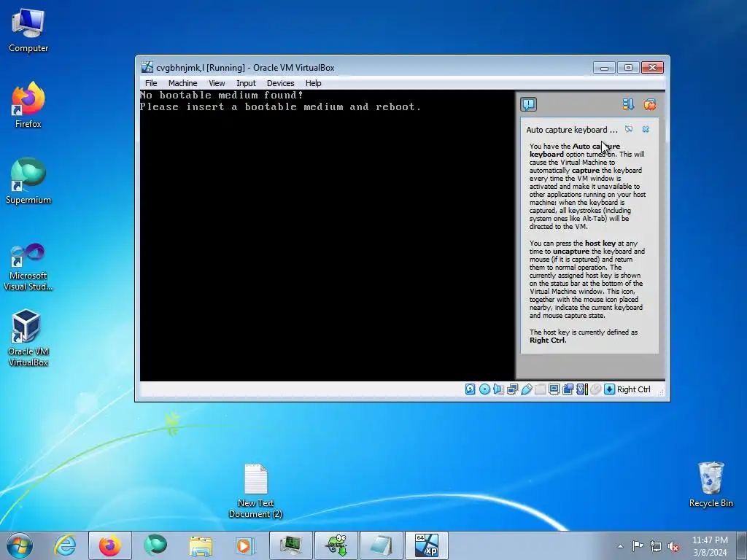Screen dimensions: 747x560
Task: Click the delete all notifications icon
Action: click(x=649, y=104)
